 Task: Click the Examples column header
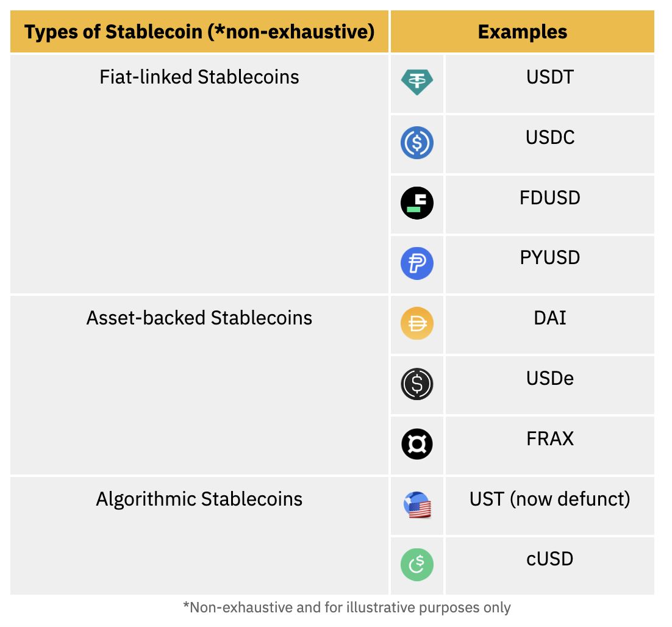(x=523, y=32)
